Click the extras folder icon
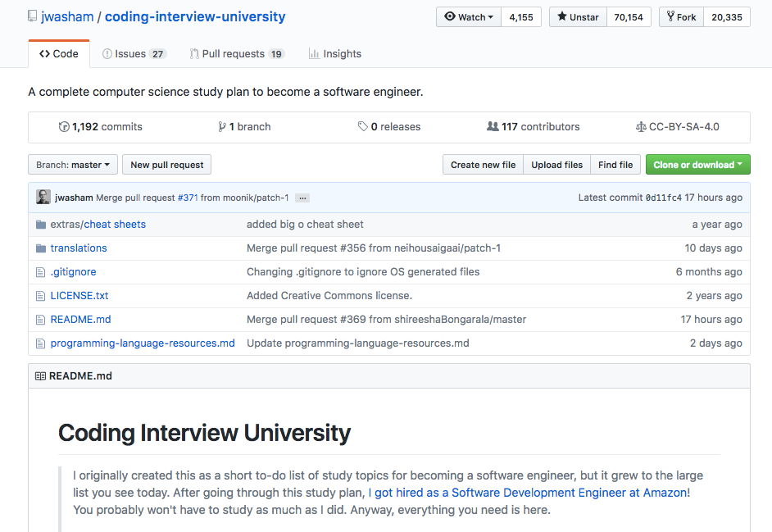Screen dimensions: 772x532 click(x=41, y=225)
